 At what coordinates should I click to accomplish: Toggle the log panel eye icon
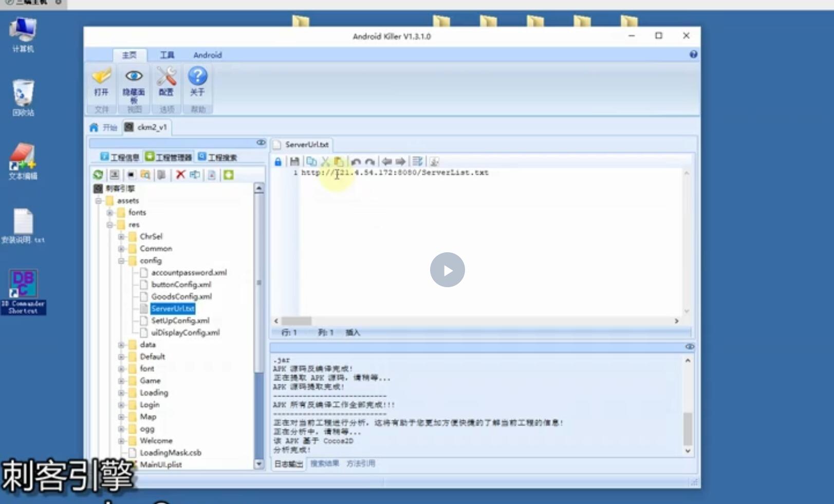point(689,347)
